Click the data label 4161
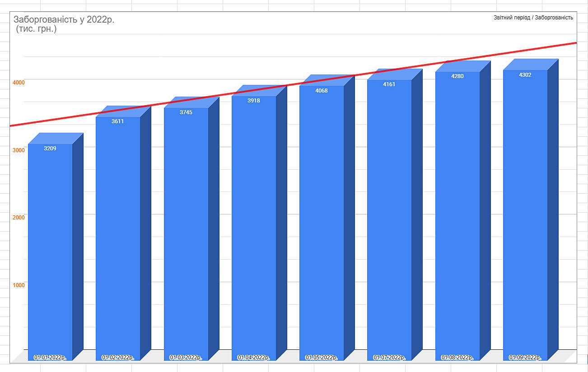 tap(389, 84)
